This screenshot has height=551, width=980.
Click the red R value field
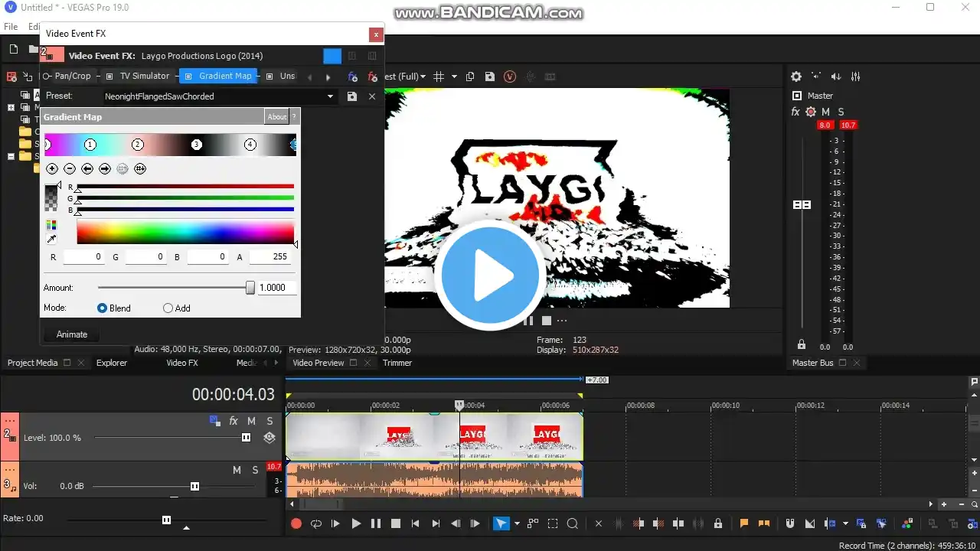[84, 257]
